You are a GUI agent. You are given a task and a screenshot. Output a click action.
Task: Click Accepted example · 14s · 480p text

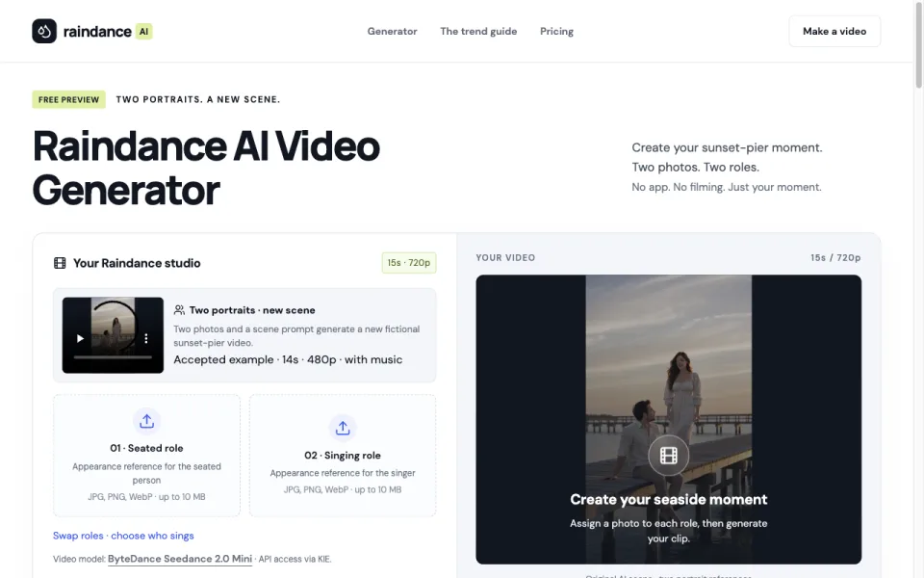288,359
